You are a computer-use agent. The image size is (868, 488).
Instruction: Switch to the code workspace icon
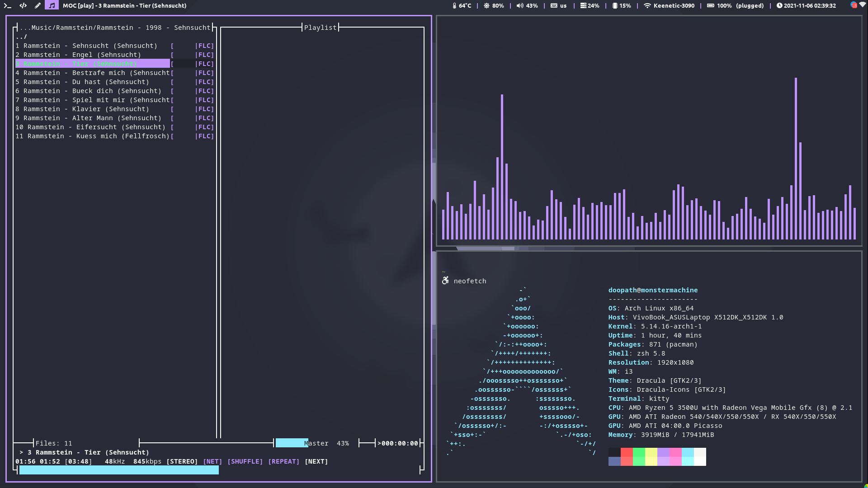pos(23,5)
